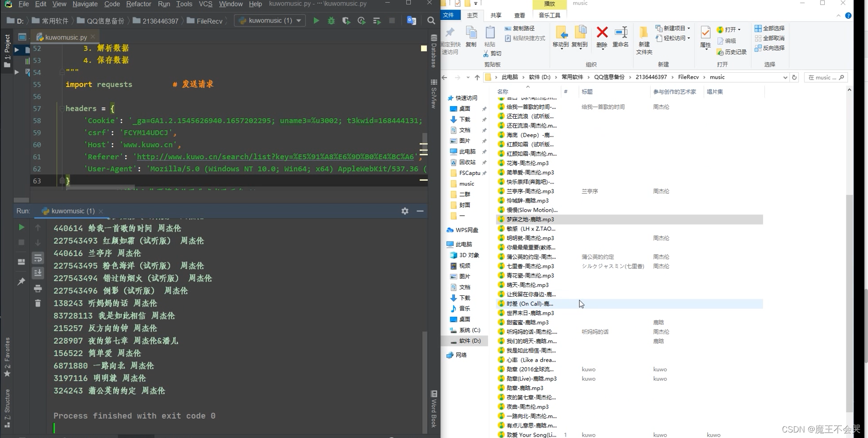Image resolution: width=868 pixels, height=438 pixels.
Task: Click the music folder search field
Action: pos(826,77)
